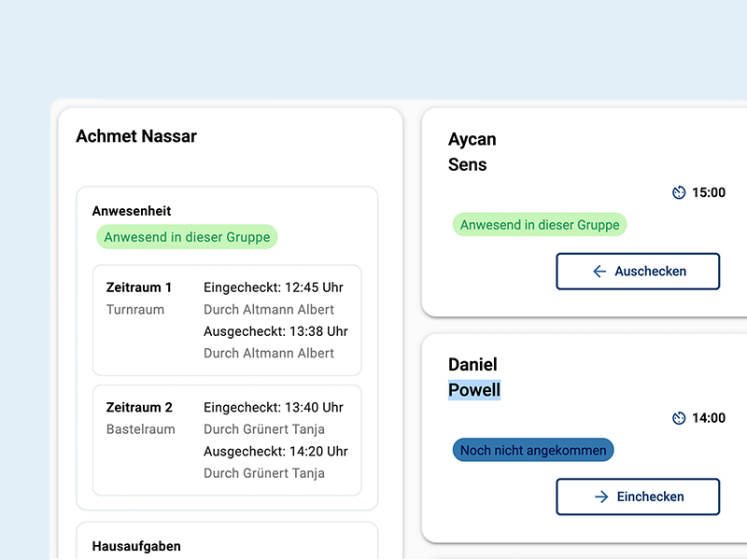Click the 15:00 time on Aycan's card
747x560 pixels.
coord(709,192)
